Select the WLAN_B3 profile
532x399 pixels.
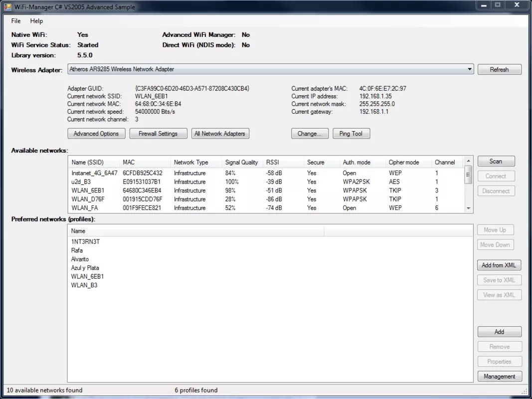[84, 285]
